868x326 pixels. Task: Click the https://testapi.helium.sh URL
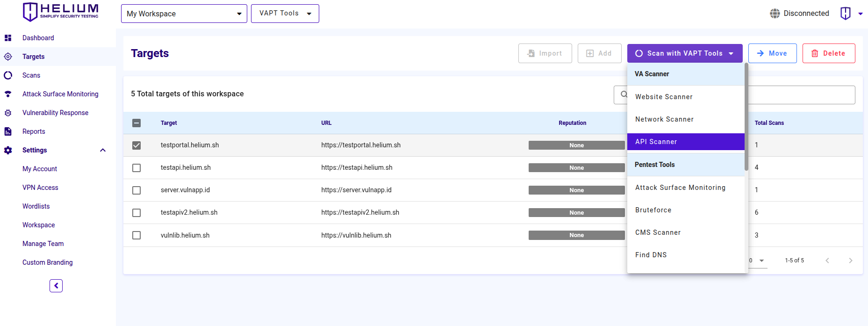pos(357,167)
